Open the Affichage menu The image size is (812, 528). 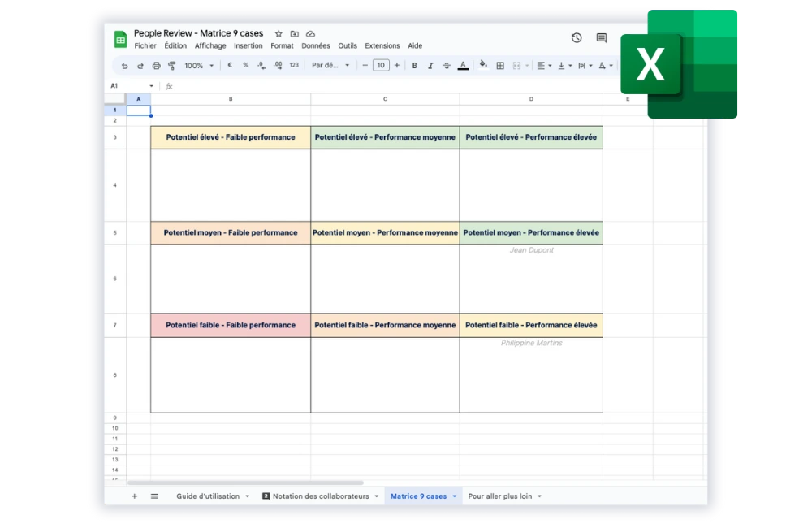pos(210,45)
